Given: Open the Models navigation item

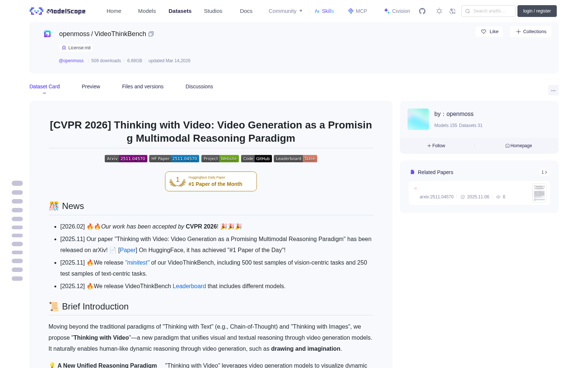Looking at the screenshot, I should 147,11.
